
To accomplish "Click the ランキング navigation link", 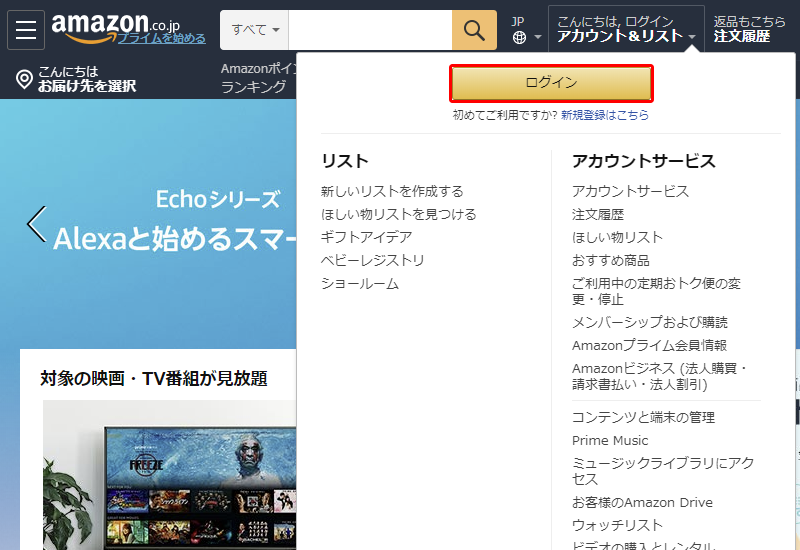I will click(253, 87).
